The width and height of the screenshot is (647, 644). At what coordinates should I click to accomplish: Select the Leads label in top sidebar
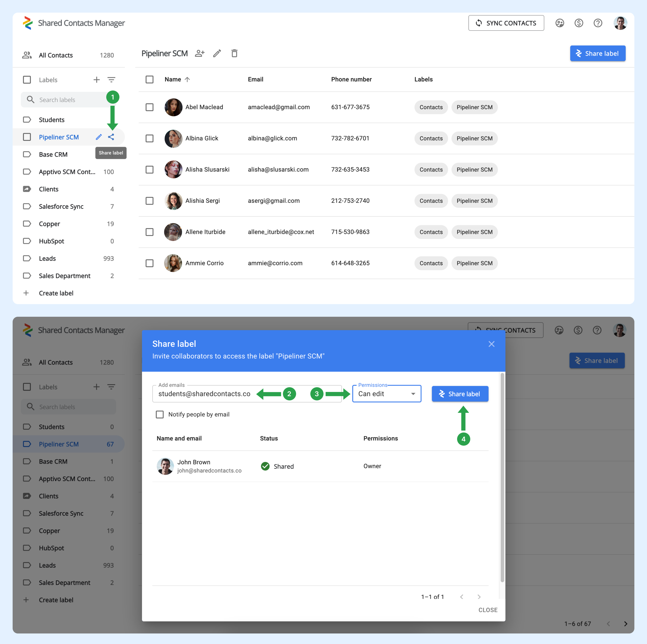pyautogui.click(x=69, y=259)
